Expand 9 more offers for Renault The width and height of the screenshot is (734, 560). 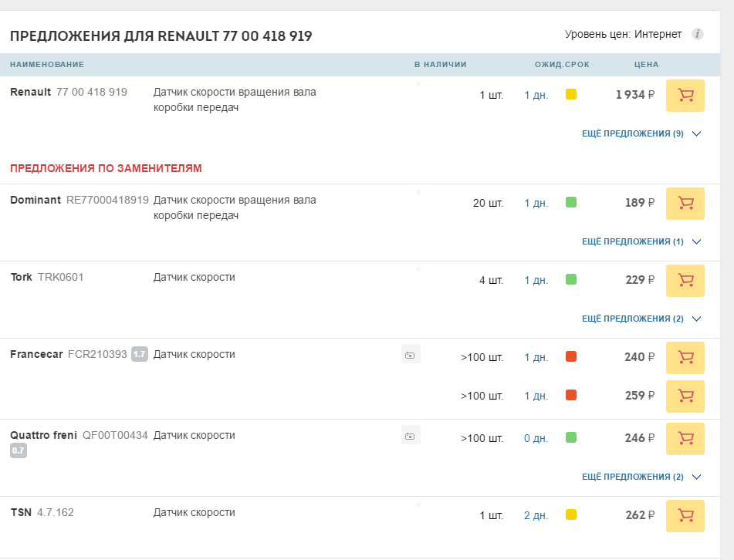(641, 133)
